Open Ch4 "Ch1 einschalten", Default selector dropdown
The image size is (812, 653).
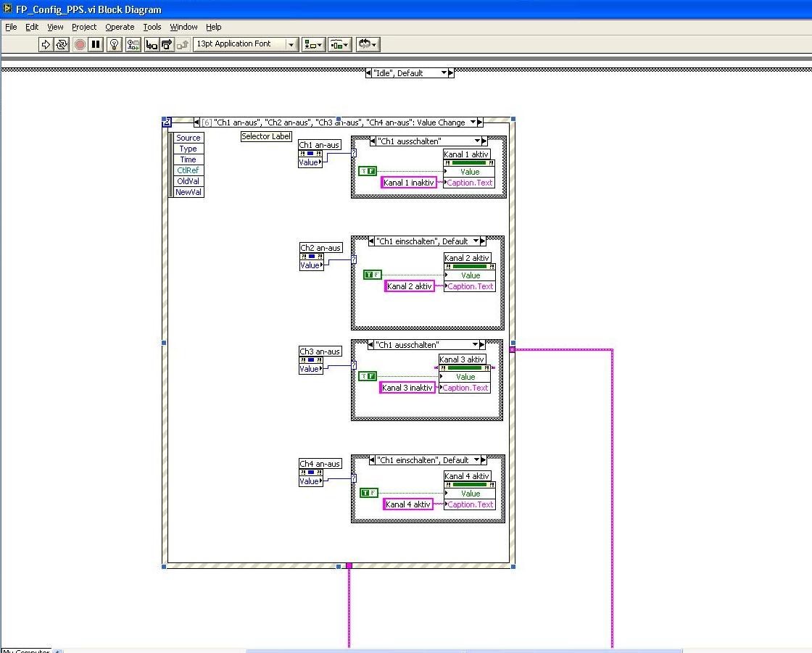pyautogui.click(x=476, y=459)
